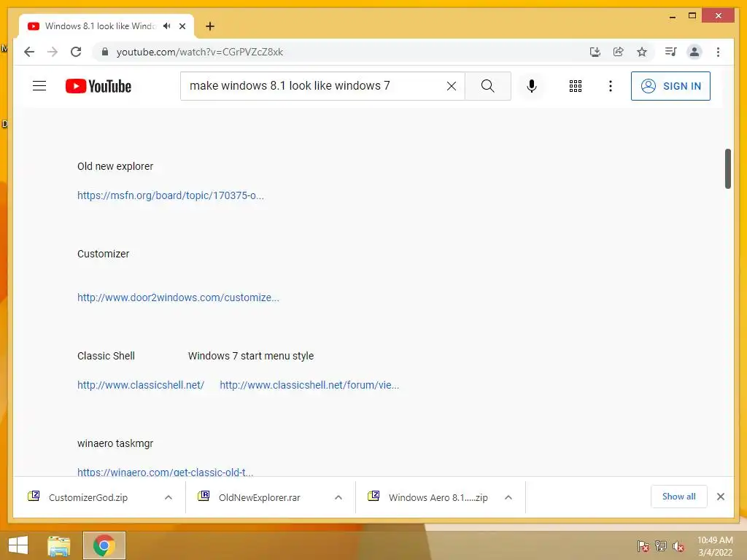This screenshot has width=747, height=560.
Task: Open YouTube settings three-dot menu
Action: tap(611, 86)
